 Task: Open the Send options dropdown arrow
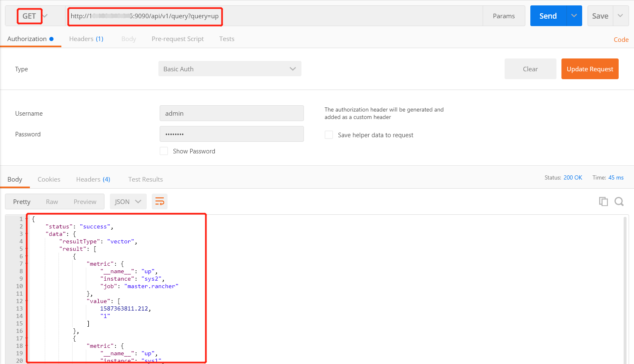pos(574,16)
